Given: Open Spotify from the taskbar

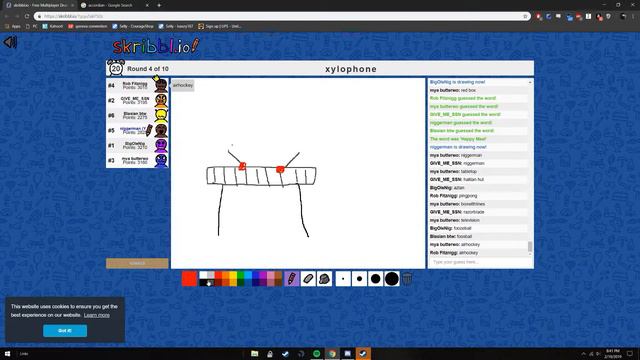Looking at the screenshot, I should click(x=317, y=353).
